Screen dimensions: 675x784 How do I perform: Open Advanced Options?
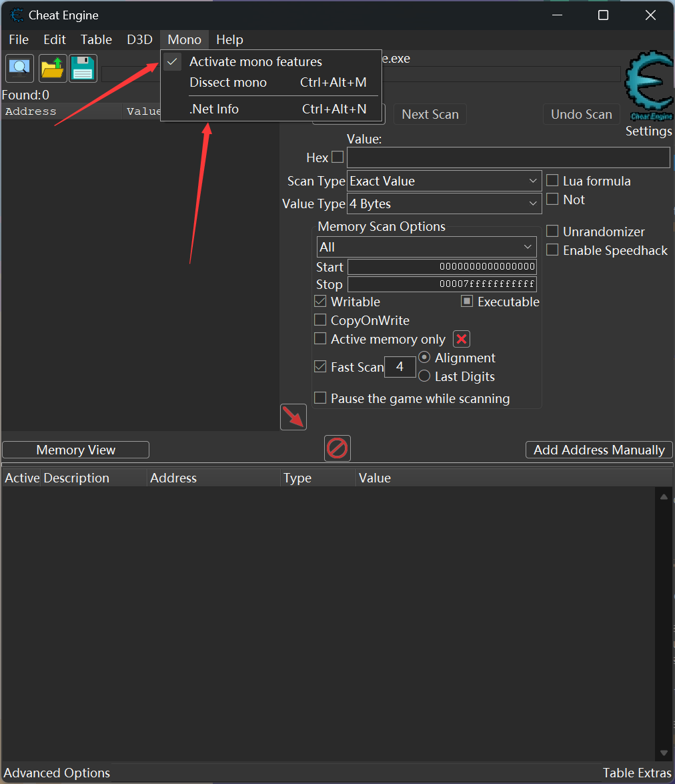point(57,773)
